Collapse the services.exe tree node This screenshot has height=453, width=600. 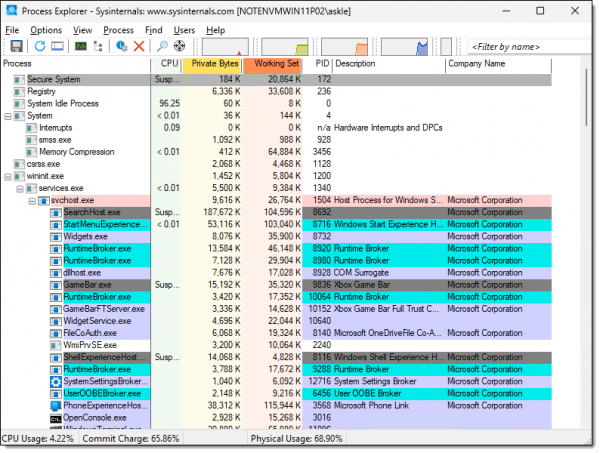pyautogui.click(x=20, y=189)
